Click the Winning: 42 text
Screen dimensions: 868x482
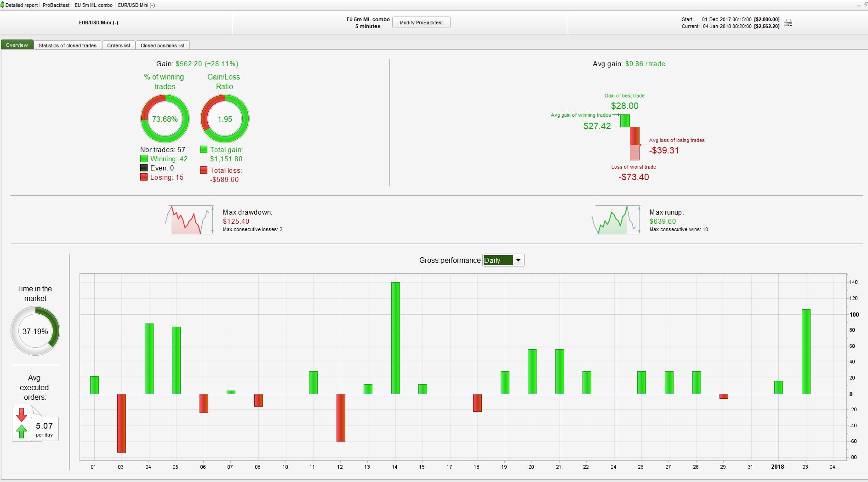pyautogui.click(x=169, y=159)
